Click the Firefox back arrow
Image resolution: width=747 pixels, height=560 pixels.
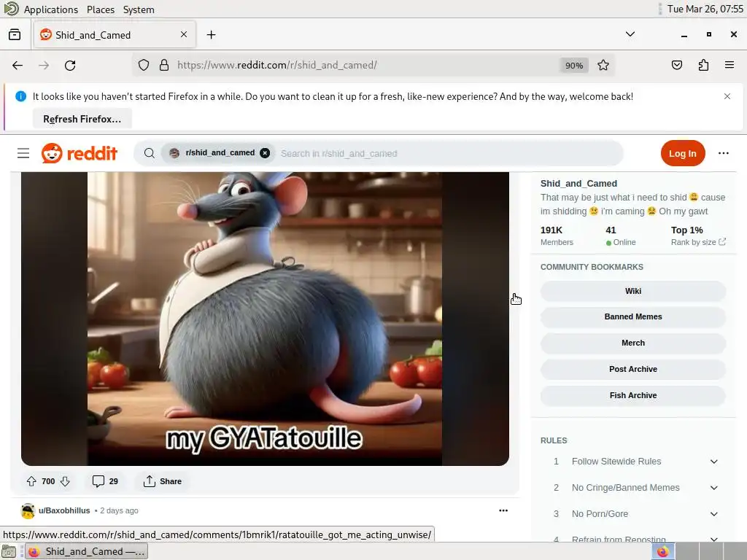pyautogui.click(x=18, y=65)
